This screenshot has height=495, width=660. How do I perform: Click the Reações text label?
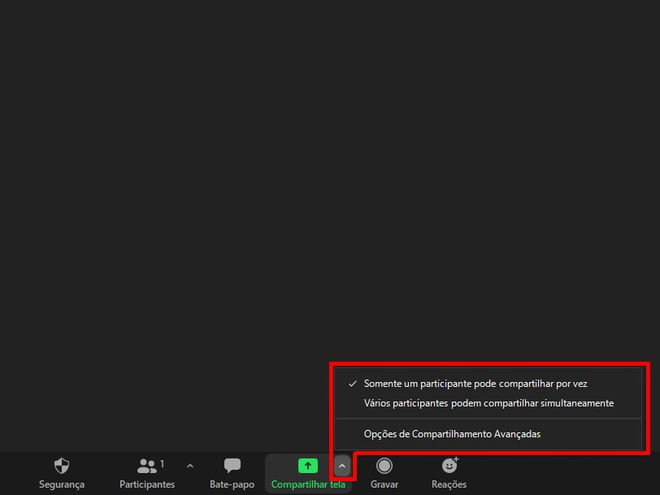coord(449,484)
